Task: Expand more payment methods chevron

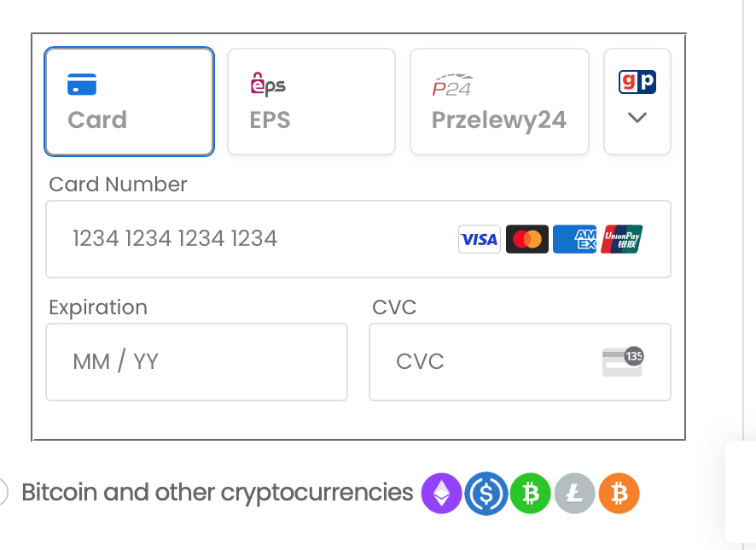Action: point(637,118)
